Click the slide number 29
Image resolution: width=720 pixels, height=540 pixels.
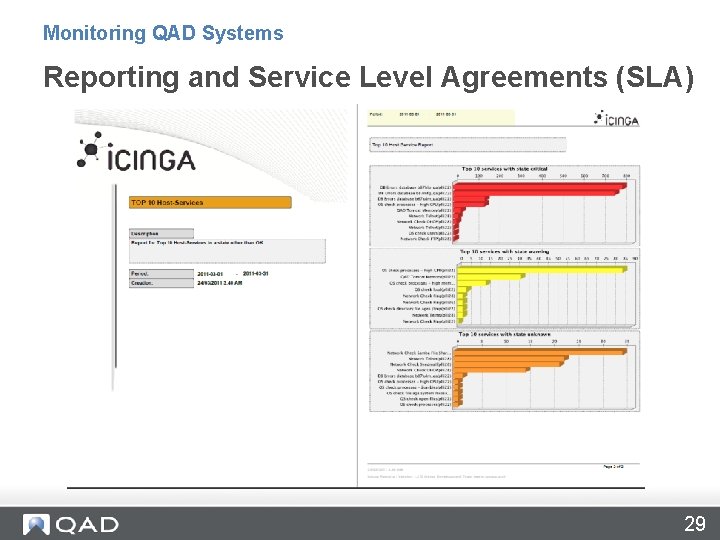tap(695, 523)
